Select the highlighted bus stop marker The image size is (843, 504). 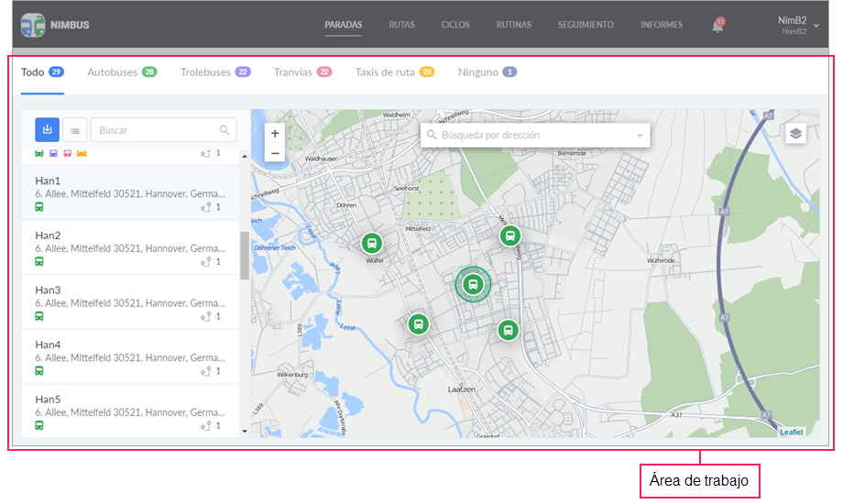click(x=473, y=284)
